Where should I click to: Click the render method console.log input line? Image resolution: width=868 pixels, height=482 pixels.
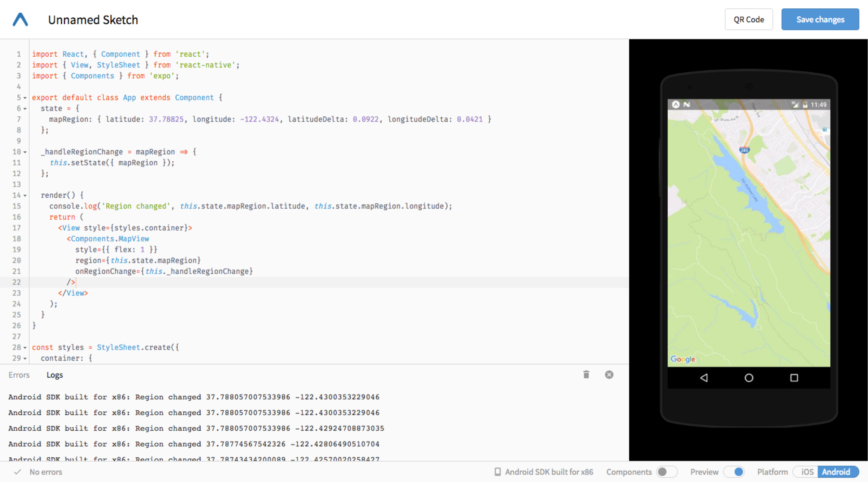click(249, 205)
